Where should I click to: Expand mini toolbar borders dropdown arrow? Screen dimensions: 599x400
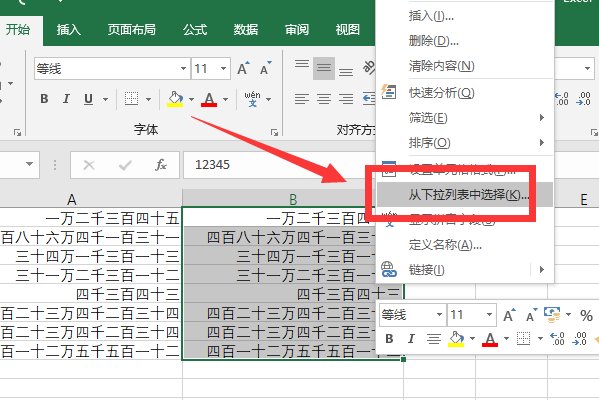coord(540,338)
